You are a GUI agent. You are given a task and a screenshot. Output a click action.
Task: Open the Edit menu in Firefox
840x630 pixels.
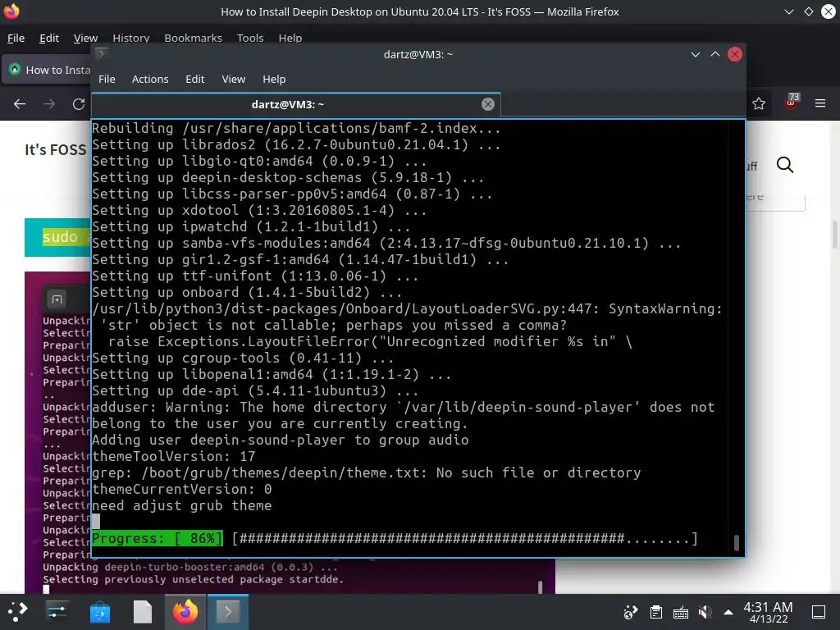[48, 38]
